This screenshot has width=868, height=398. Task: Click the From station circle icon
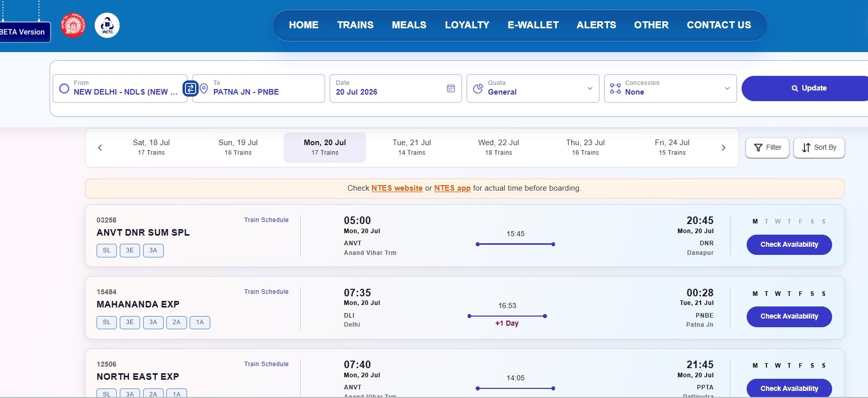64,89
